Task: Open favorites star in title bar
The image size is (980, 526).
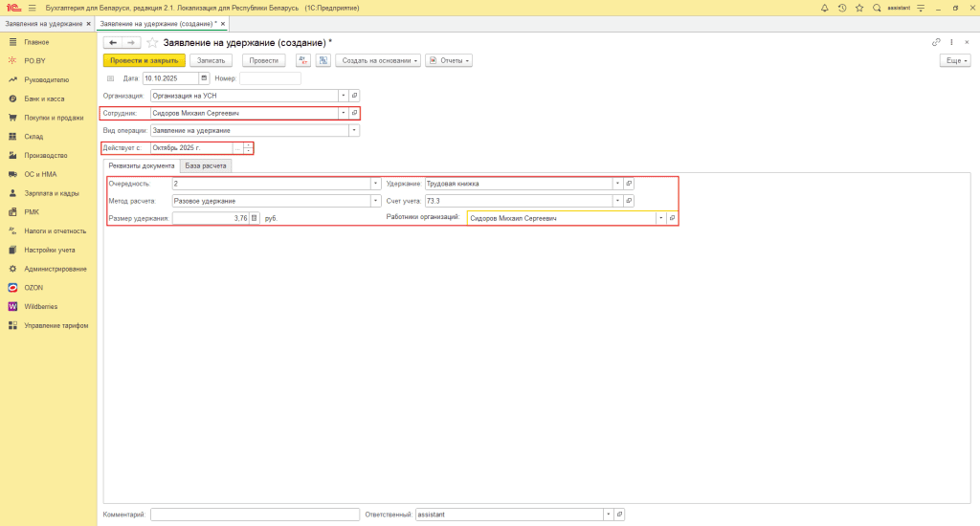Action: point(858,8)
